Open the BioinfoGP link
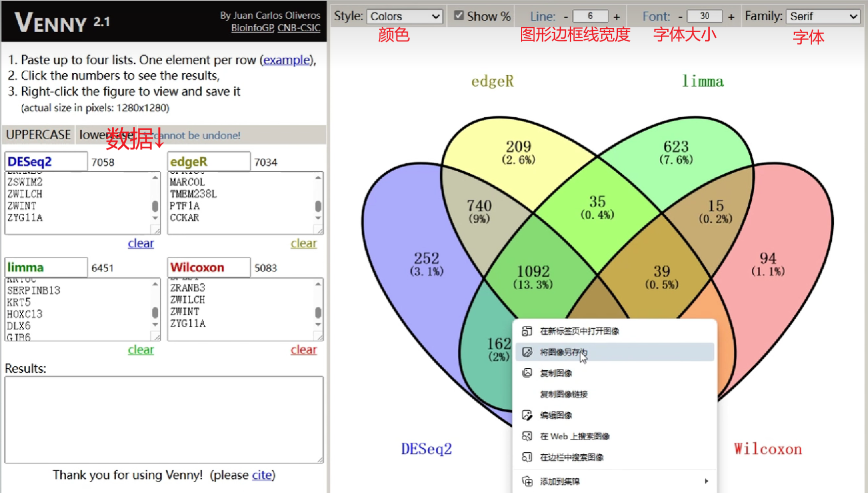 tap(252, 28)
